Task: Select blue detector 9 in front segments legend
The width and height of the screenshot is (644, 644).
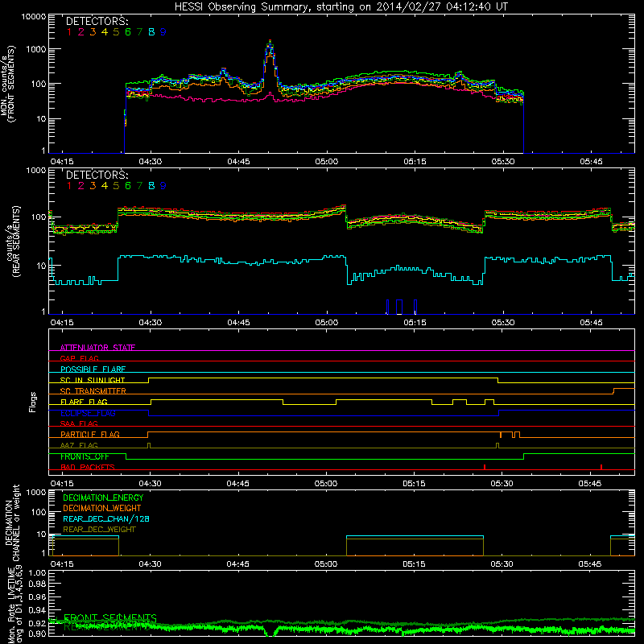Action: coord(163,32)
